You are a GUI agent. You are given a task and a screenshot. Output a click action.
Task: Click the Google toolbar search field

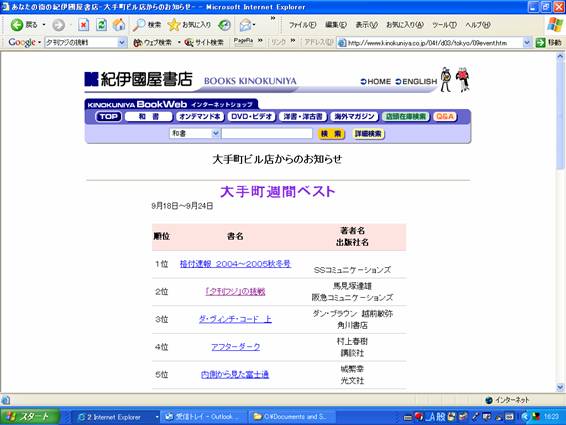82,43
